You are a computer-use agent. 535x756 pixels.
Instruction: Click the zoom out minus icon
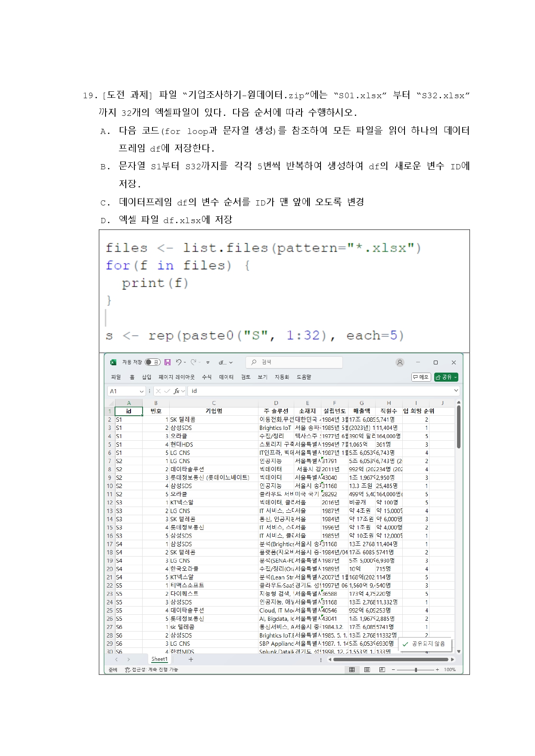(x=393, y=669)
